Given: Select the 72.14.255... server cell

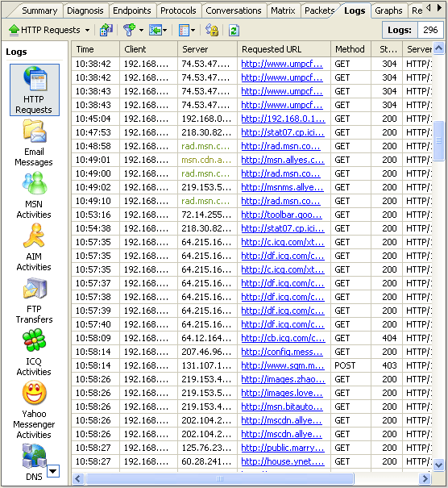Looking at the screenshot, I should pyautogui.click(x=206, y=215).
